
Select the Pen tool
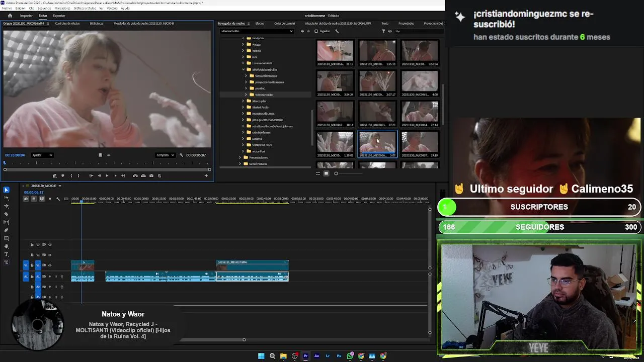point(6,230)
